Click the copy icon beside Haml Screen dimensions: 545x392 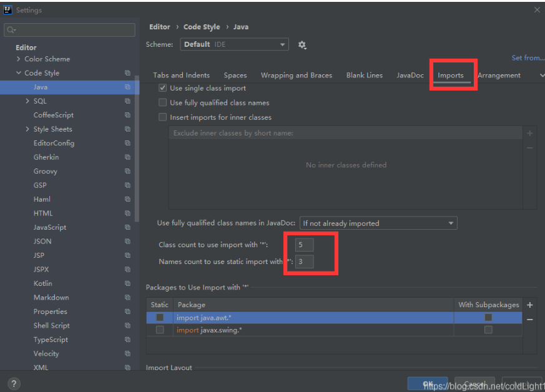[127, 199]
